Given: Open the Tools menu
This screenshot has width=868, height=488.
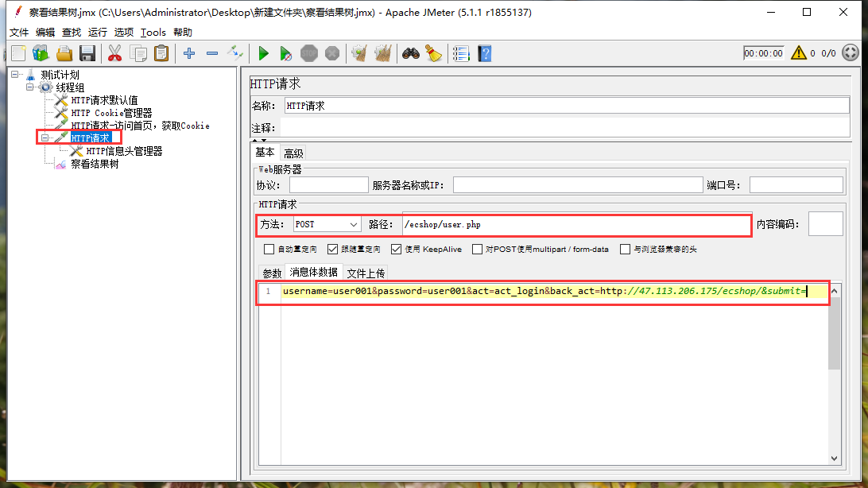Looking at the screenshot, I should (153, 32).
